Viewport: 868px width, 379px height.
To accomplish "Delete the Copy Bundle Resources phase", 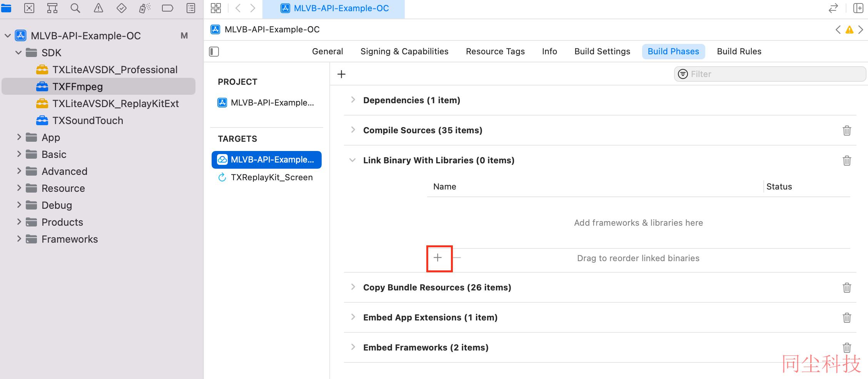I will [x=847, y=287].
